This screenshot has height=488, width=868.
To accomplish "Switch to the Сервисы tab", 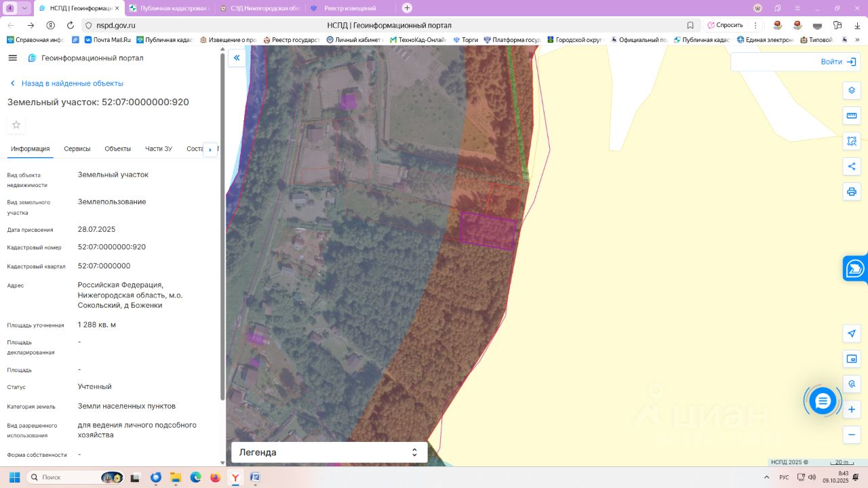I will click(x=77, y=149).
